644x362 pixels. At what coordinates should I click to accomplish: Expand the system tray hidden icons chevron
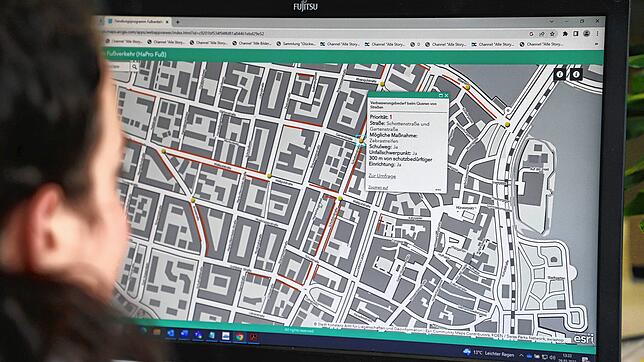521,355
